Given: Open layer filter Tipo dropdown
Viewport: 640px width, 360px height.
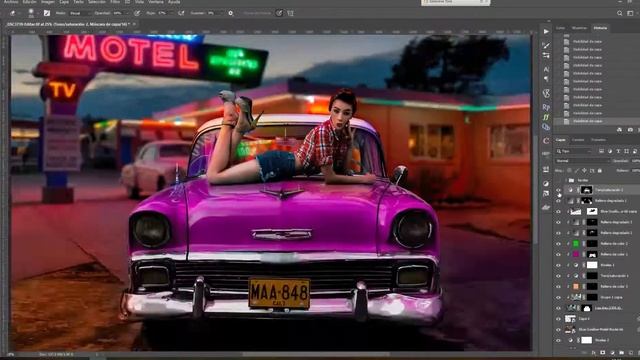Looking at the screenshot, I should 575,151.
